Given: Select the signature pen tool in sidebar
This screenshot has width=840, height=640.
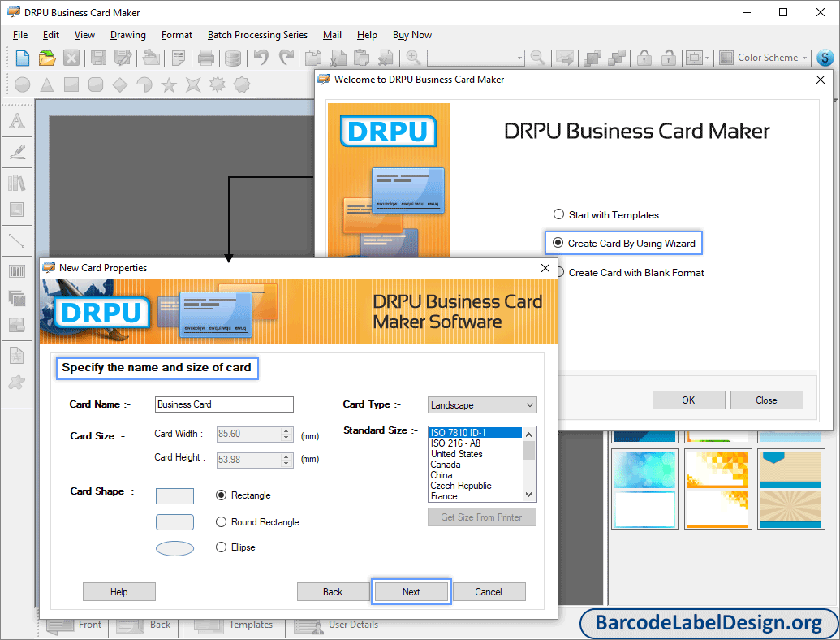Looking at the screenshot, I should coord(17,152).
